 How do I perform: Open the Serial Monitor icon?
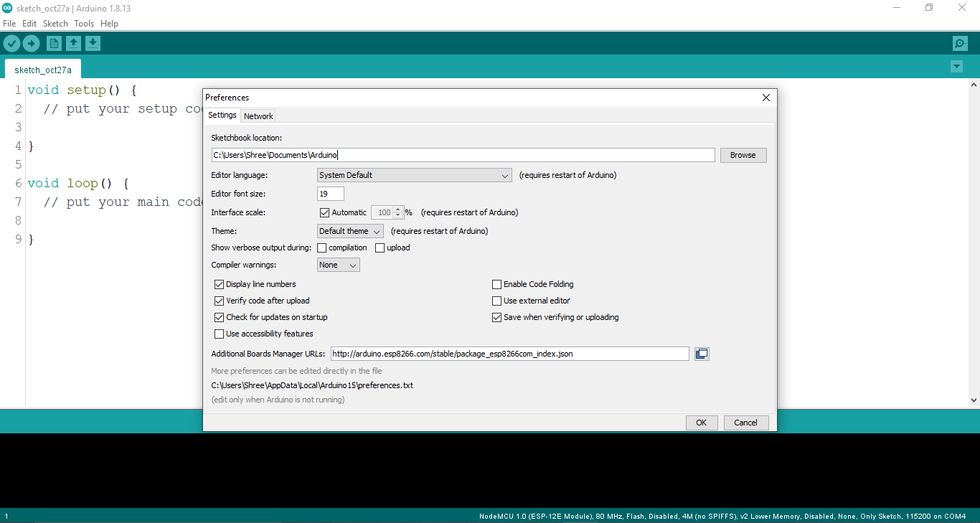click(960, 44)
